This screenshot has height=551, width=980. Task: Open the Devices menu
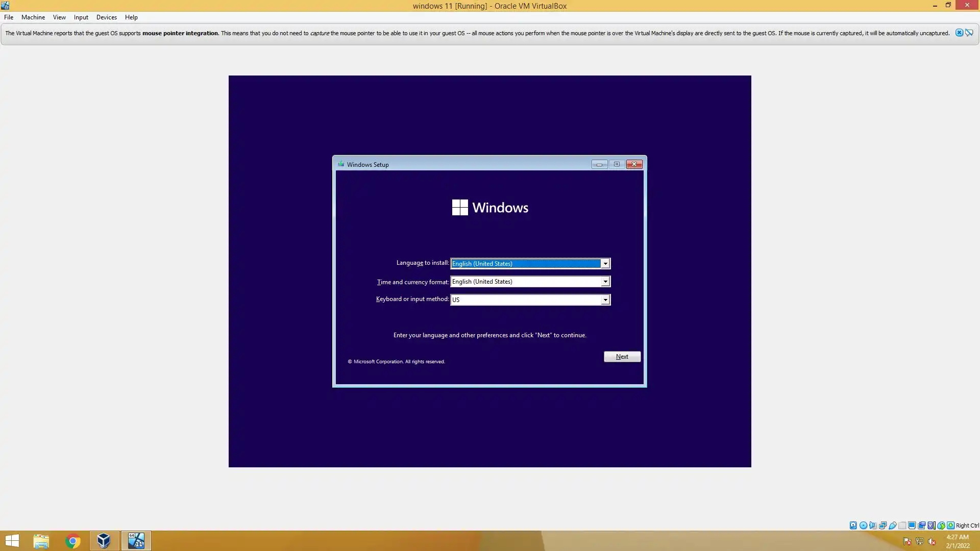coord(106,17)
